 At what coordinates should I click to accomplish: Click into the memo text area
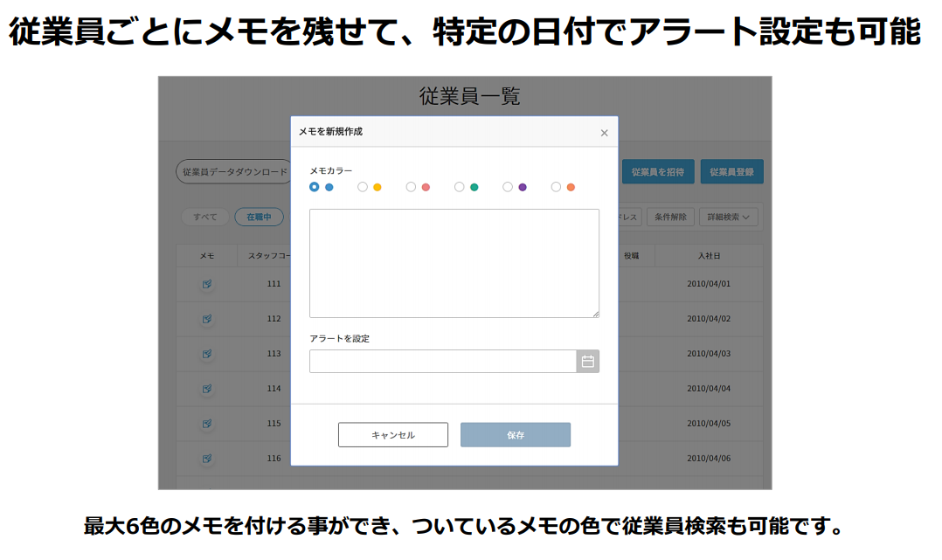point(454,263)
